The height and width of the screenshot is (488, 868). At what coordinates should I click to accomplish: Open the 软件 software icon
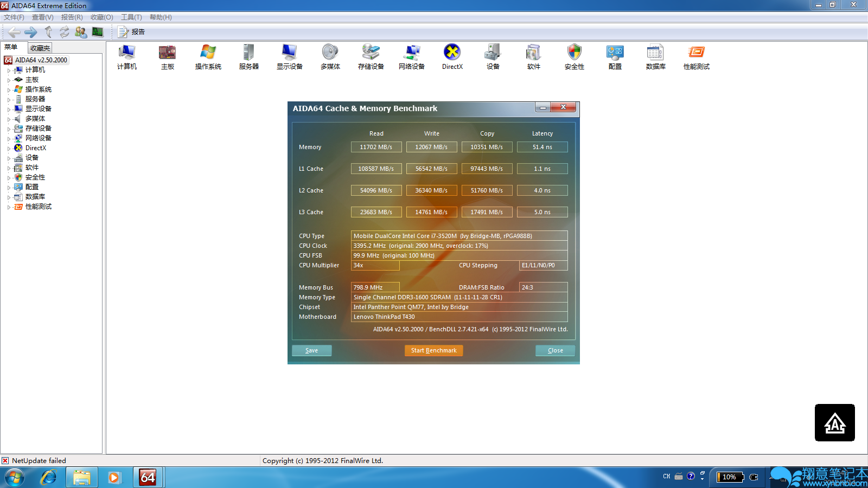pos(534,57)
